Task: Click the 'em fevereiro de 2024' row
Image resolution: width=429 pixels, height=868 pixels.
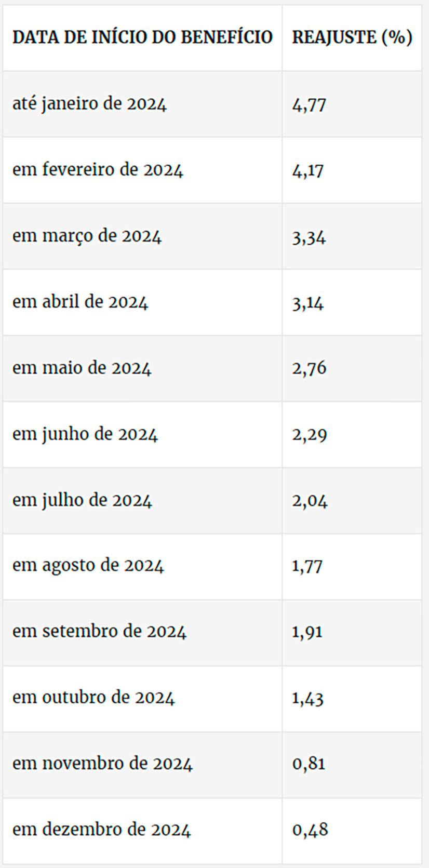Action: 212,170
